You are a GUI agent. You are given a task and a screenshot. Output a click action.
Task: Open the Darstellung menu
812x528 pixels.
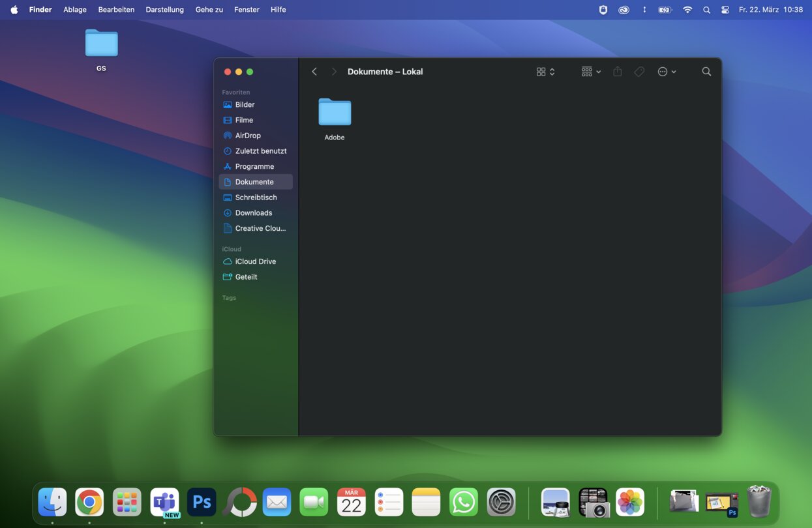(164, 10)
